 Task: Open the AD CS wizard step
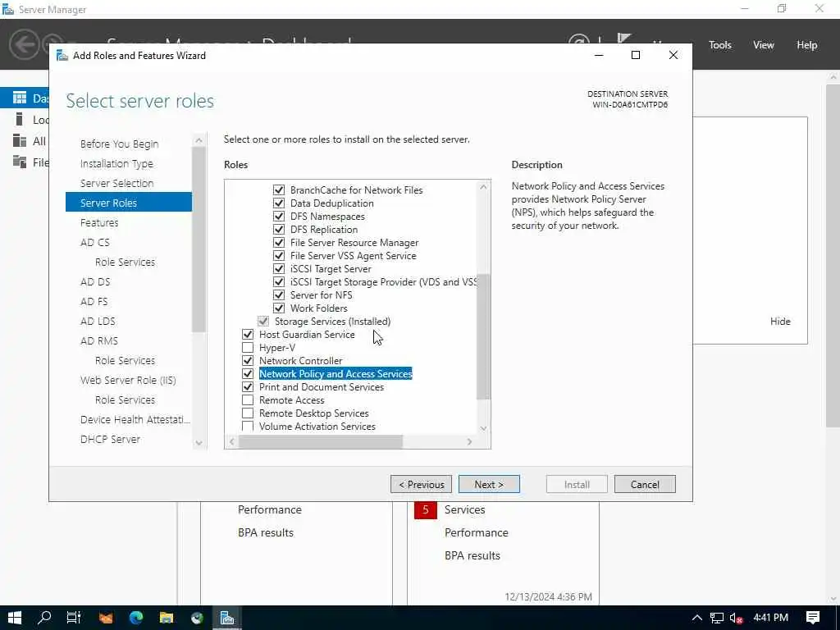(95, 242)
